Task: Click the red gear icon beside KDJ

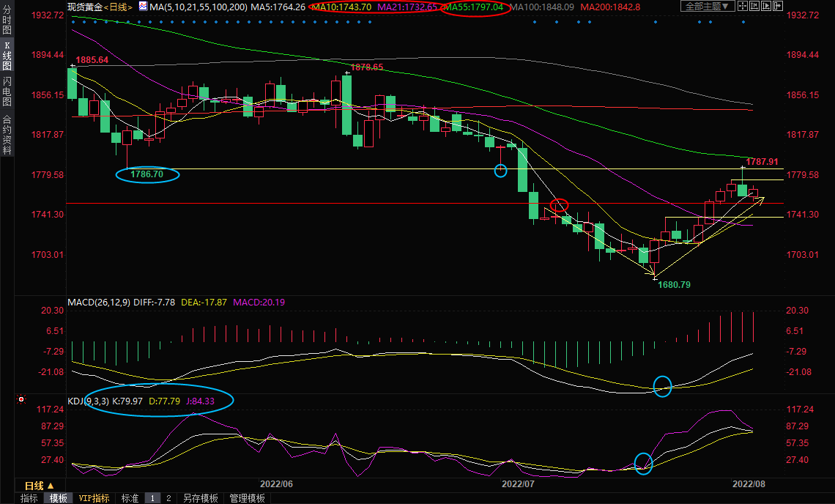Action: [21, 400]
